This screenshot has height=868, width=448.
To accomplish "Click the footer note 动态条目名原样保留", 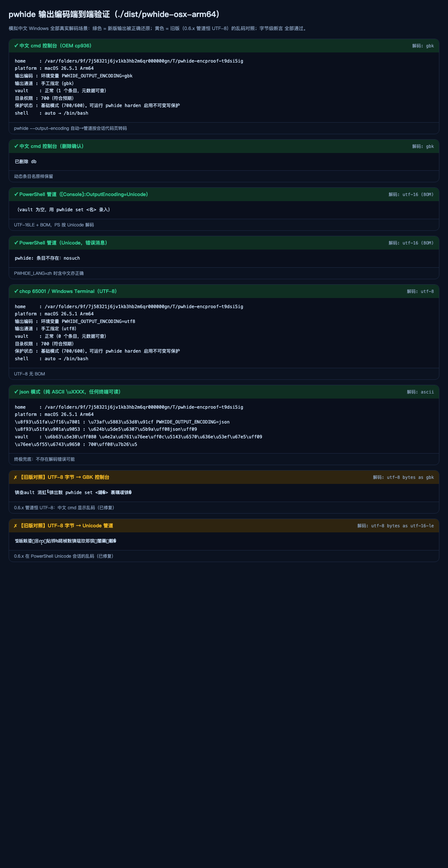I will tap(34, 176).
